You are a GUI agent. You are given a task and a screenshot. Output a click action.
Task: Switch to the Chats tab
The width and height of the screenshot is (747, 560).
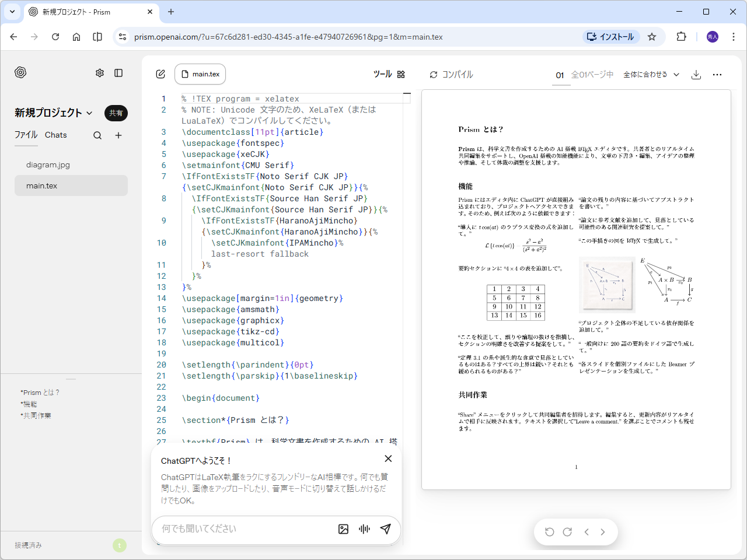coord(55,135)
